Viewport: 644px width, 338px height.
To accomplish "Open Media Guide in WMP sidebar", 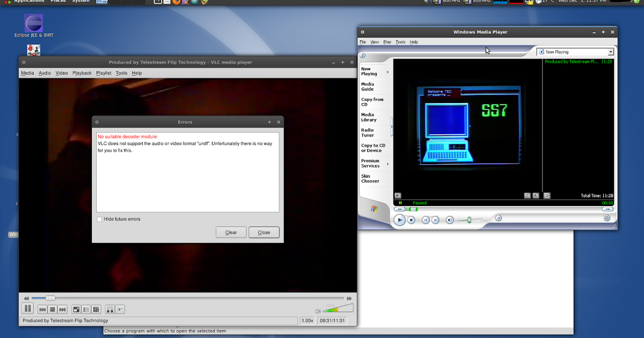I will coord(371,86).
